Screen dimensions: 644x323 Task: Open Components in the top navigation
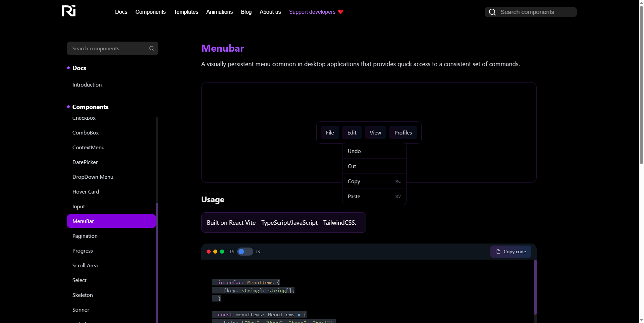coord(151,12)
